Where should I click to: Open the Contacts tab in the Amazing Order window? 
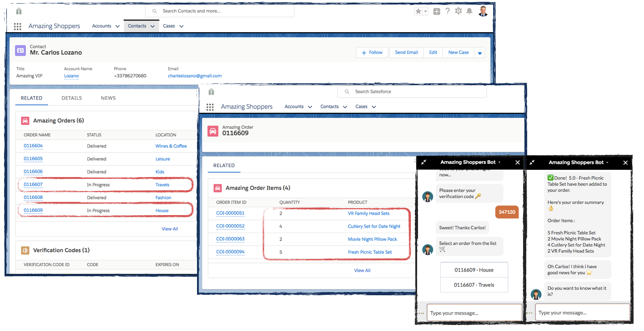(329, 107)
